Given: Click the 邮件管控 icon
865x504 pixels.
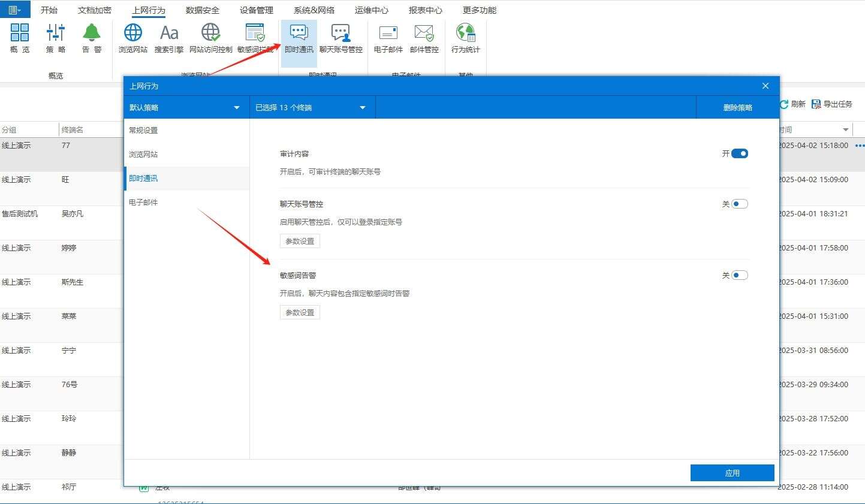Looking at the screenshot, I should point(424,38).
